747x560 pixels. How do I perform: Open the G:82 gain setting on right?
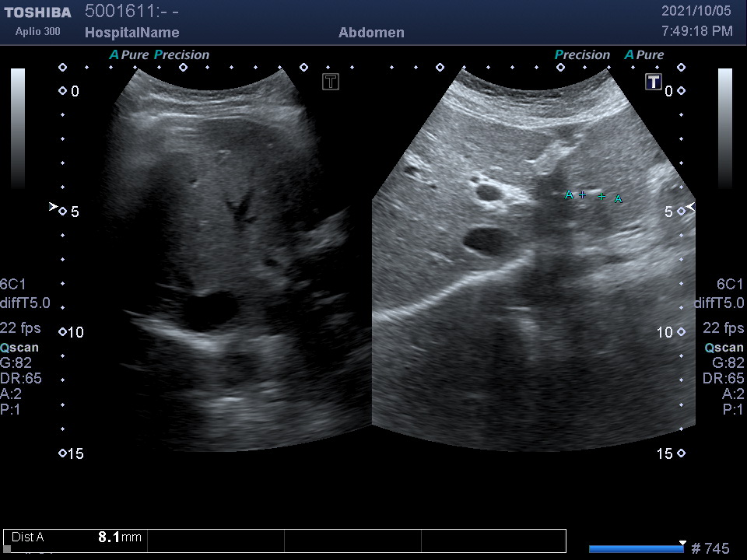(x=728, y=362)
